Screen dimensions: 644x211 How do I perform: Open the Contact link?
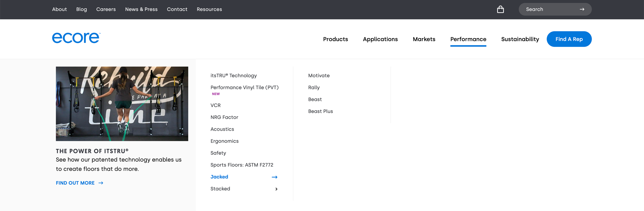177,9
